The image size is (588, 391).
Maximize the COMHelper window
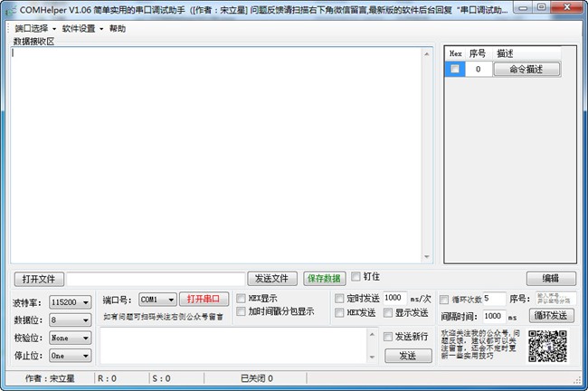click(542, 7)
